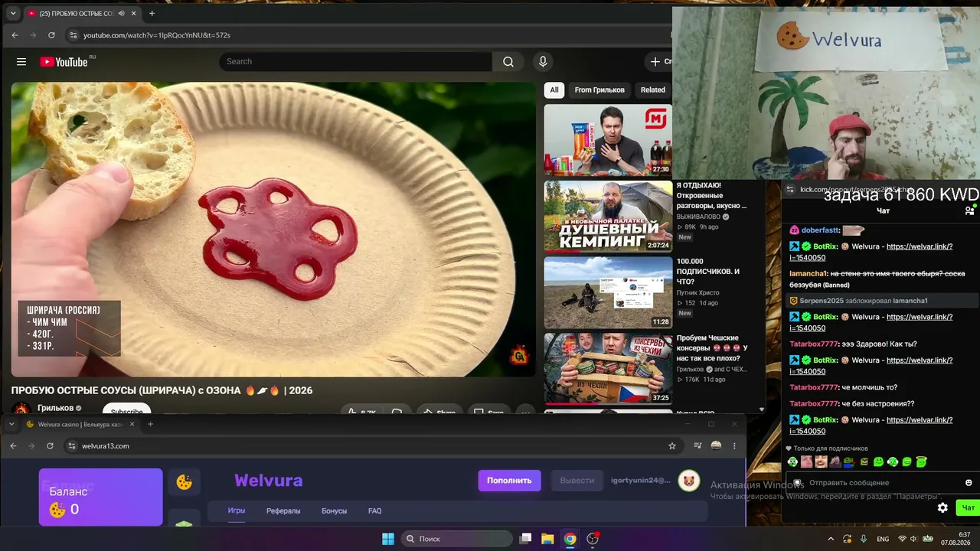This screenshot has width=980, height=551.
Task: Click the playing video of the paper plate
Action: click(273, 230)
